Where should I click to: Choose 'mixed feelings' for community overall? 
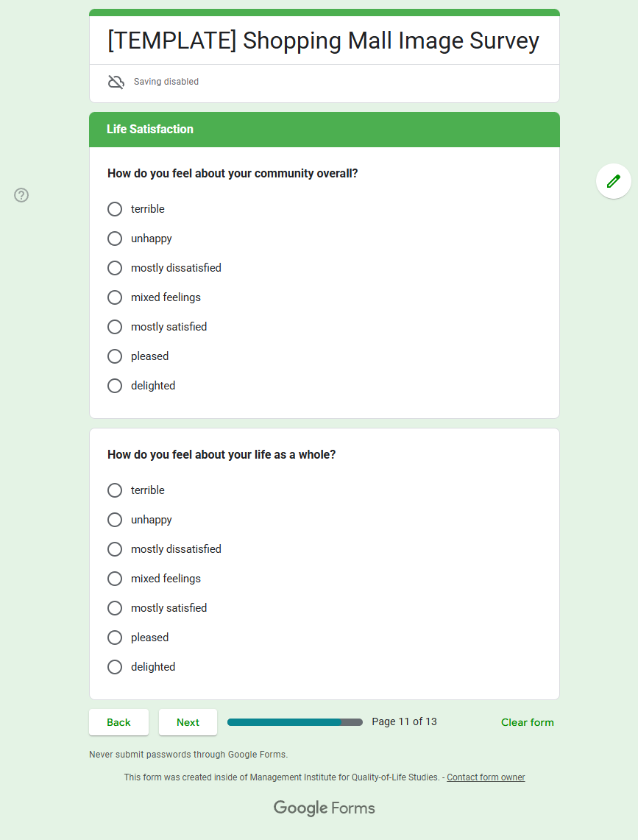click(115, 297)
